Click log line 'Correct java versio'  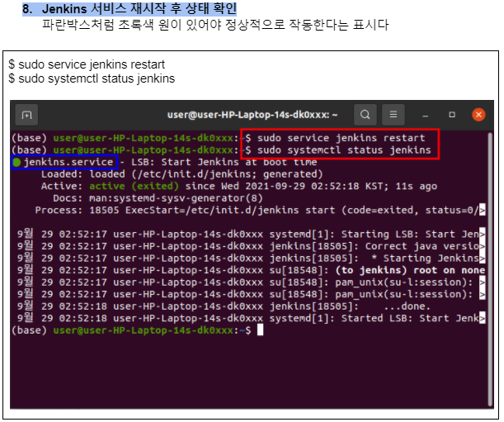pyautogui.click(x=251, y=246)
